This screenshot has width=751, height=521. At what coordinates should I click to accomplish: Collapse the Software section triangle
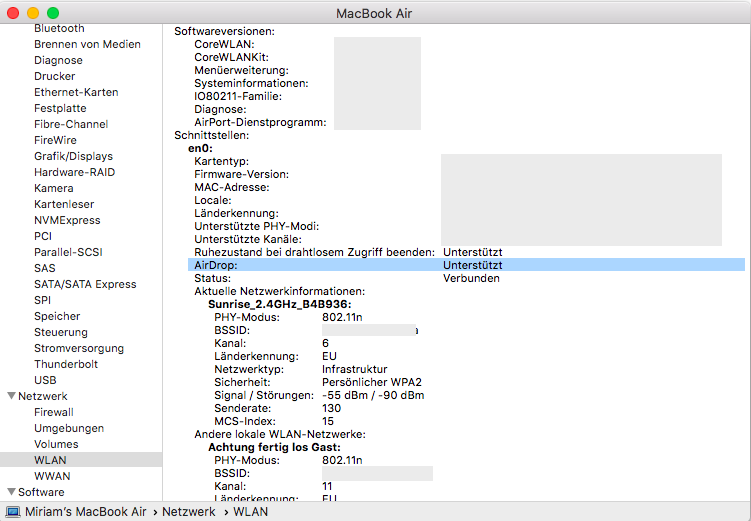tap(11, 491)
